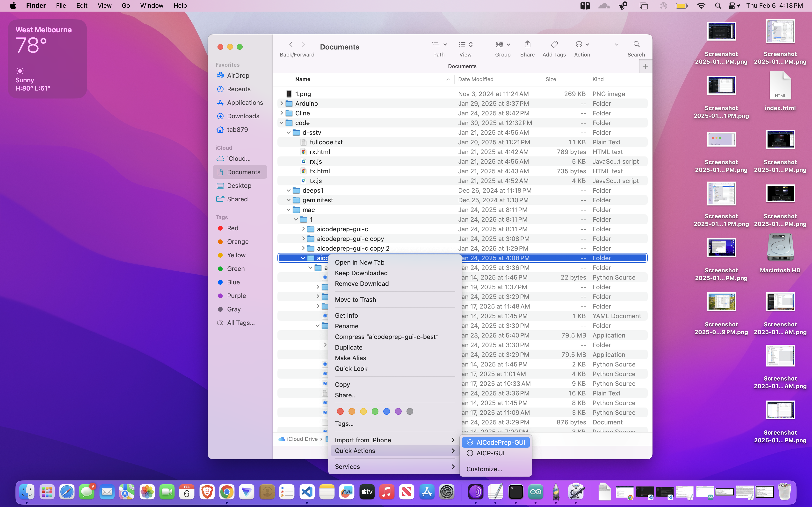Open the Go menu in menu bar
Screen dimensions: 812x507
point(125,6)
